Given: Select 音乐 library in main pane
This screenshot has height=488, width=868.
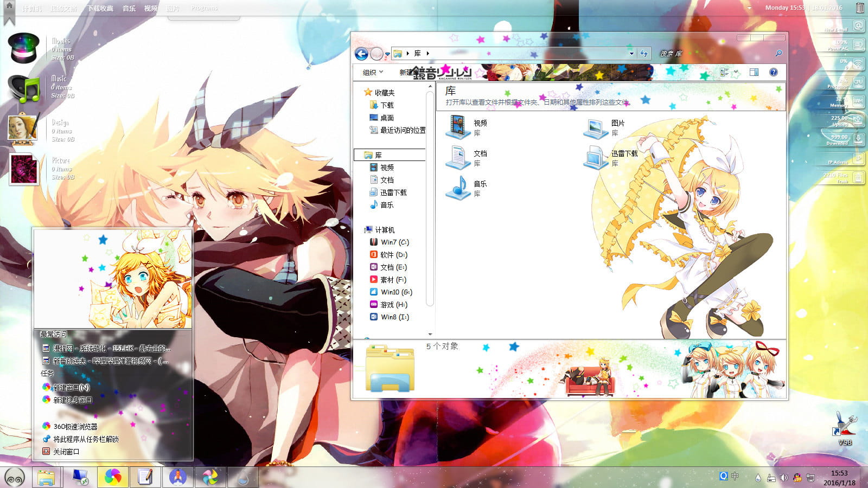Looking at the screenshot, I should click(467, 188).
